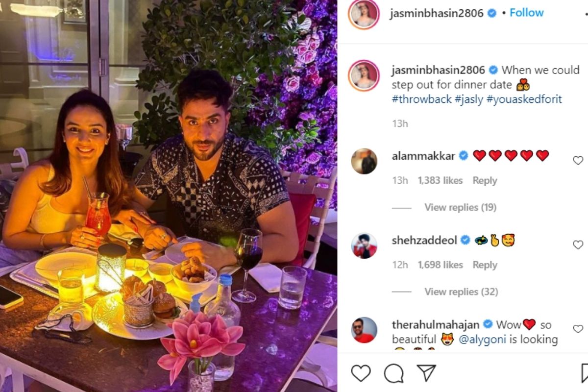
Task: Like alammakkar's comment with the heart
Action: (578, 160)
